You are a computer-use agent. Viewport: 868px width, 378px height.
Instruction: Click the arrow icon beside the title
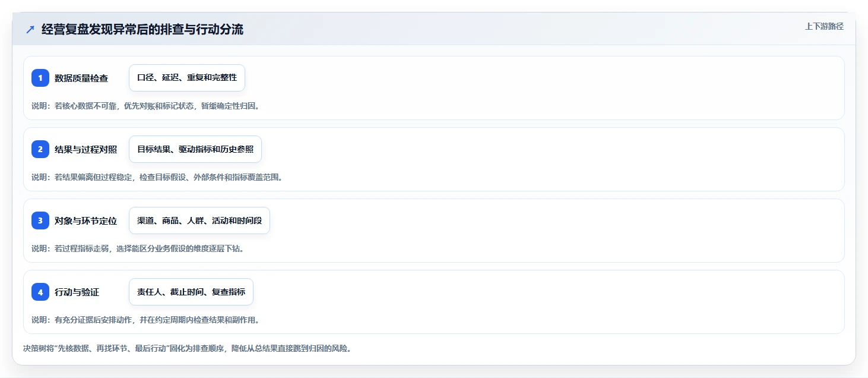point(30,30)
